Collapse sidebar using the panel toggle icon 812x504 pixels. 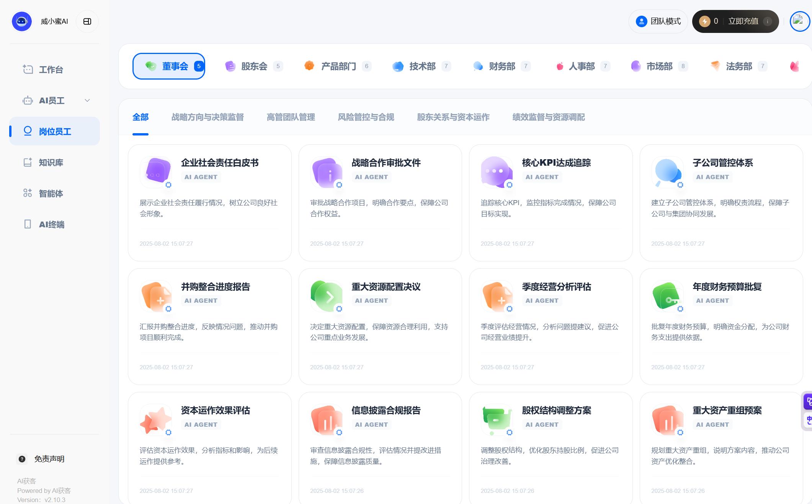(x=87, y=21)
